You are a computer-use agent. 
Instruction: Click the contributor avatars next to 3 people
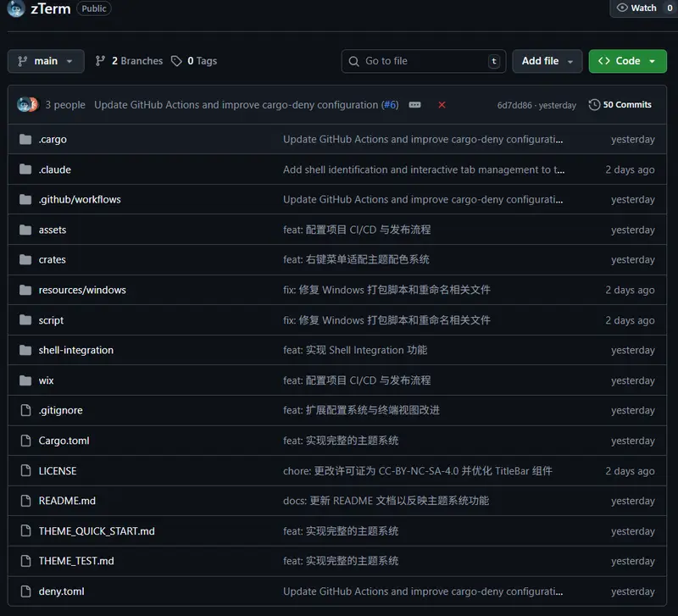(28, 105)
